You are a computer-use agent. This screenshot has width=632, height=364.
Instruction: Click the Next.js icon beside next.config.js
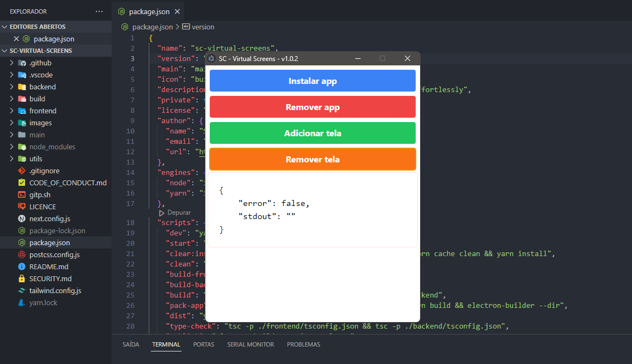click(x=22, y=219)
